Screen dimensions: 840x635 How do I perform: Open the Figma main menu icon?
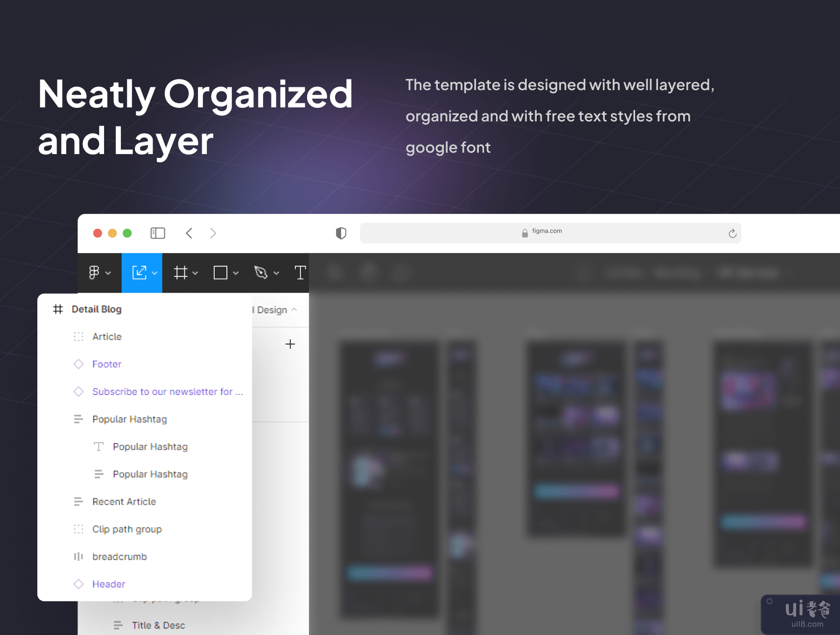click(x=94, y=273)
